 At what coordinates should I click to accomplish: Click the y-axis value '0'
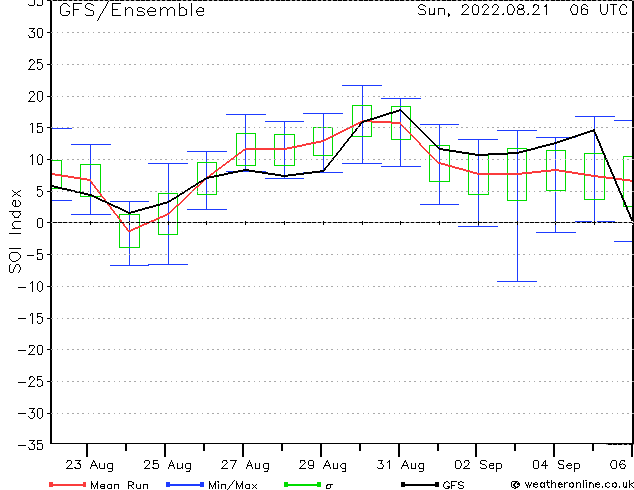tap(40, 223)
